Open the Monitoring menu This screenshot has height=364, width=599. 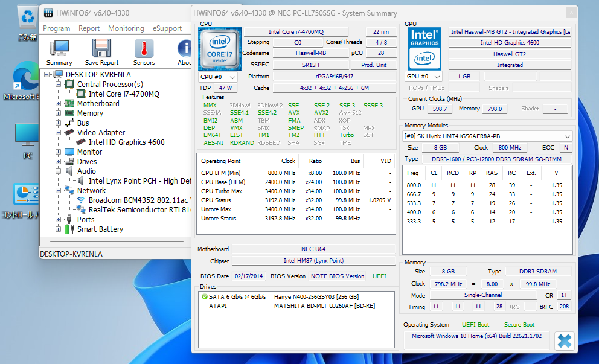pos(126,28)
